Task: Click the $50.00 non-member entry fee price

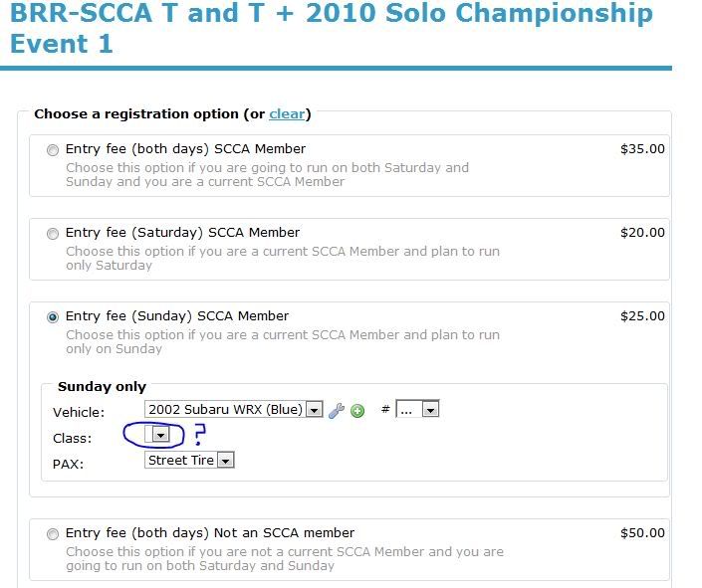Action: tap(642, 533)
